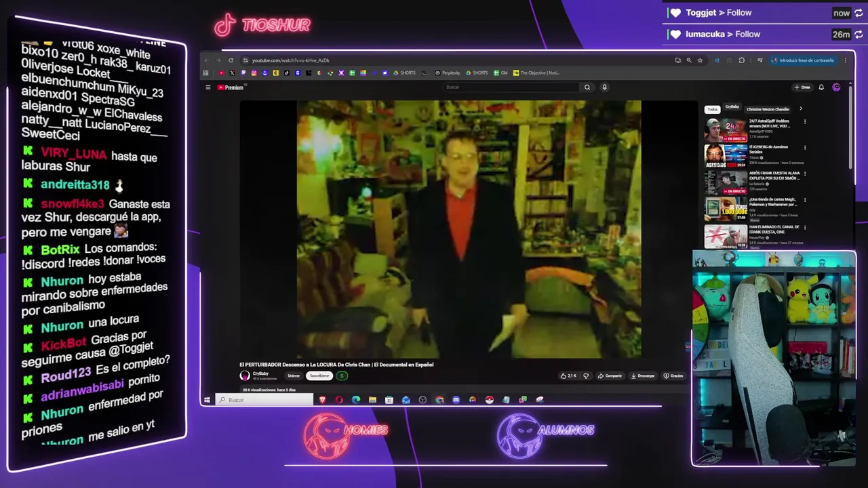
Task: Open the YouTube account avatar menu
Action: point(836,87)
